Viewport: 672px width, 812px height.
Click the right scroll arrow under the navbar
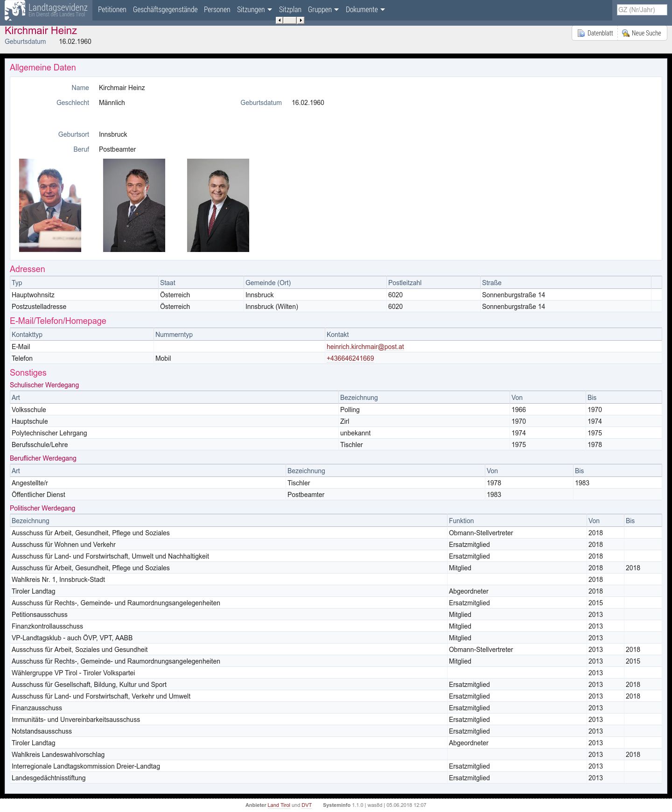pyautogui.click(x=301, y=20)
